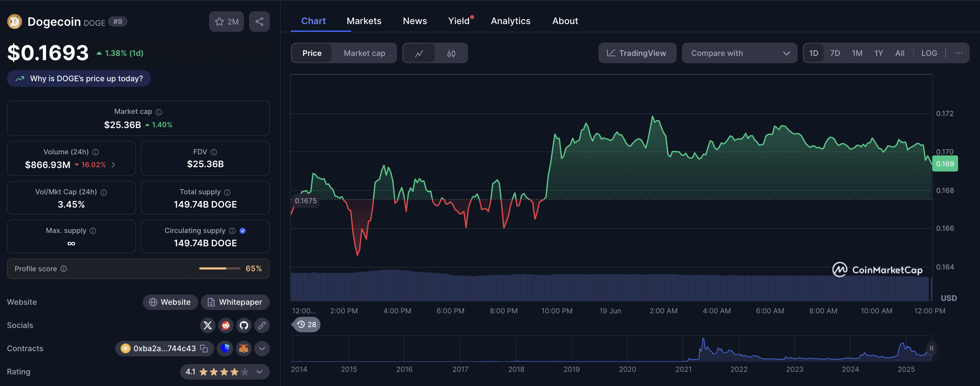Click the USD currency label
This screenshot has width=980, height=386.
pos(949,298)
